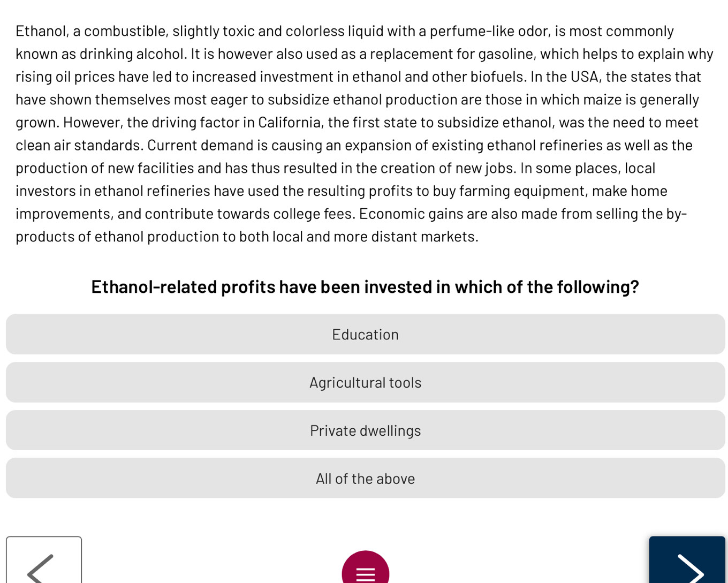Viewport: 728px width, 583px height.
Task: Choose 'Agricultural tools' as your answer
Action: tap(365, 382)
